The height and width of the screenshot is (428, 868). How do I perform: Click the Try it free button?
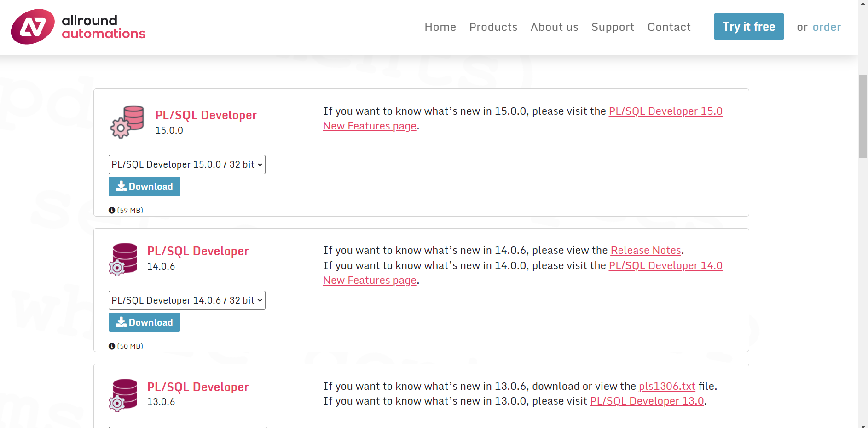(x=749, y=27)
